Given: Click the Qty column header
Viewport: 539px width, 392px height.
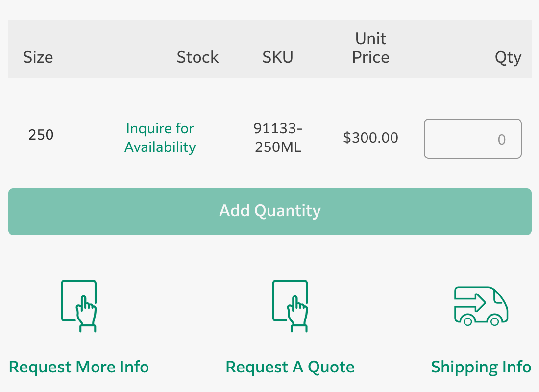Looking at the screenshot, I should click(508, 57).
